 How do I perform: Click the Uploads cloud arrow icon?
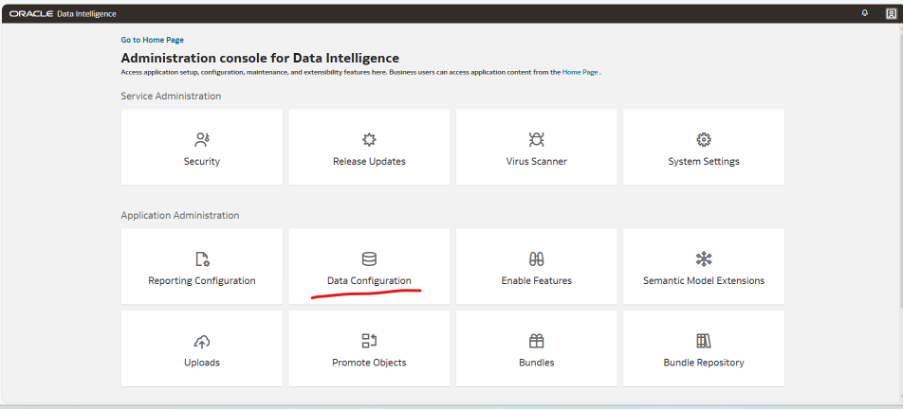tap(202, 341)
